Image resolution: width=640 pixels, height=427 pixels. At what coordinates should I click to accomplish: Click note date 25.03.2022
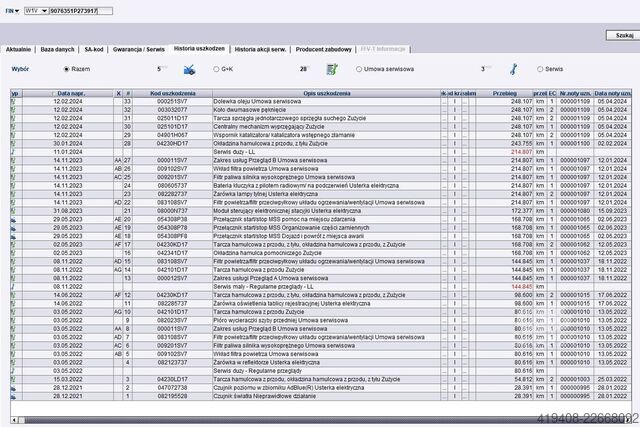(612, 379)
